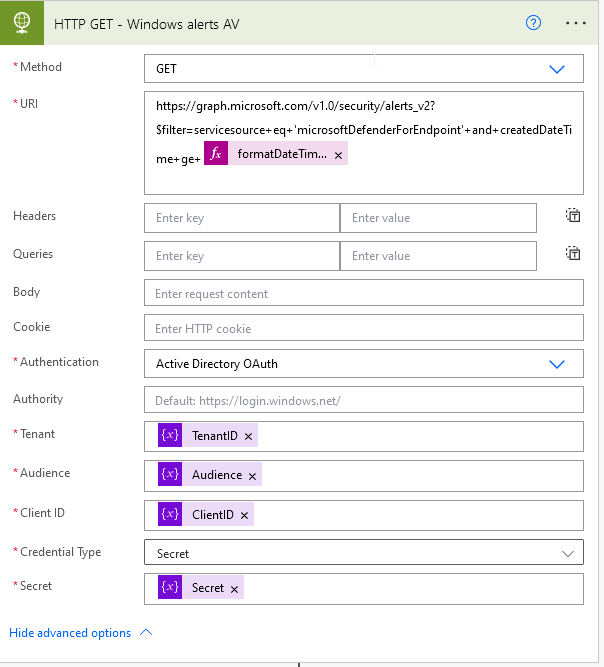Click the action title HTTP GET - Windows alerts AV
Viewport: 604px width, 667px height.
tap(147, 24)
